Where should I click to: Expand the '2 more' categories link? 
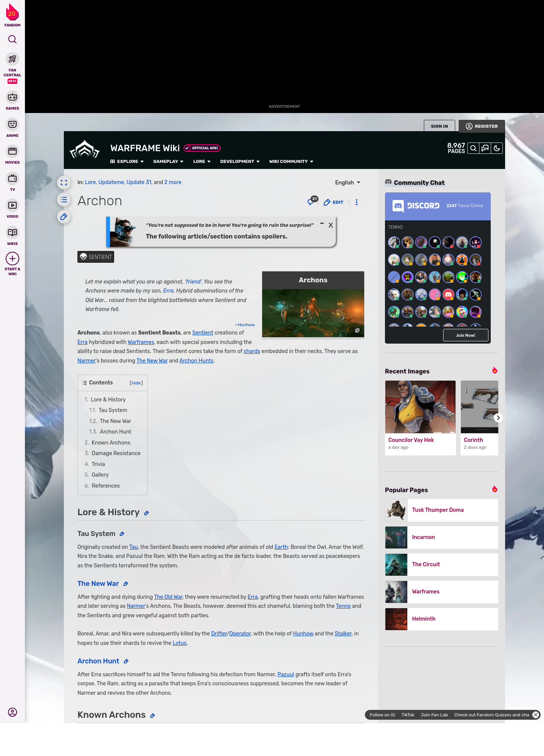[x=173, y=182]
